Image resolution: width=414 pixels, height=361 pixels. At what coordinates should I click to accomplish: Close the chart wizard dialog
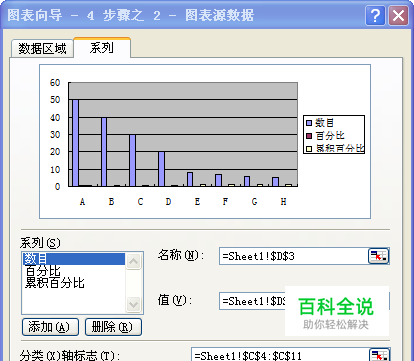coord(398,15)
